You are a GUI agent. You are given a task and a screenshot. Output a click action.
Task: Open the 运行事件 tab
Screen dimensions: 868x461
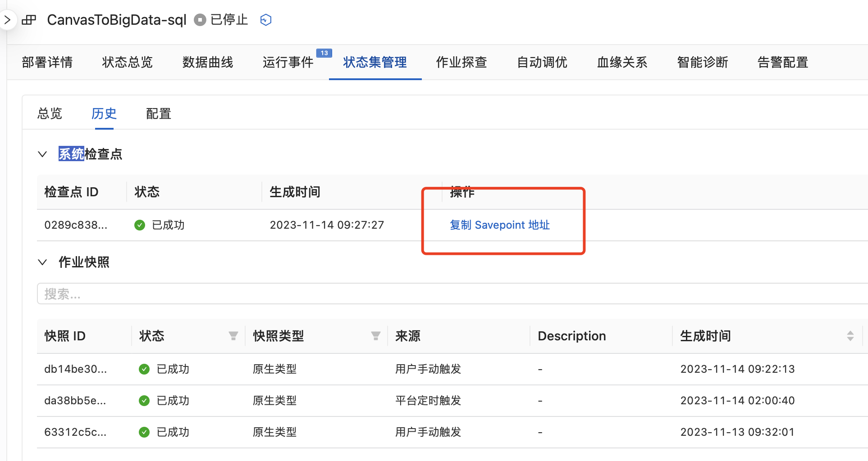pyautogui.click(x=288, y=62)
